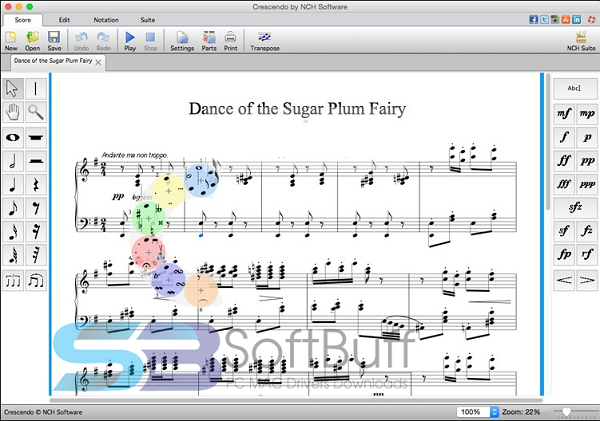Insert fz dynamic marking
This screenshot has width=600, height=421.
[587, 231]
